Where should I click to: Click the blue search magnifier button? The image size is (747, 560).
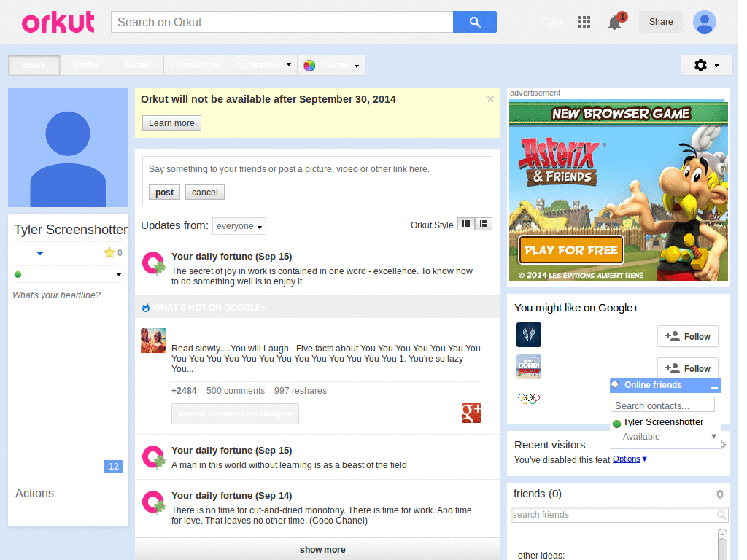474,22
